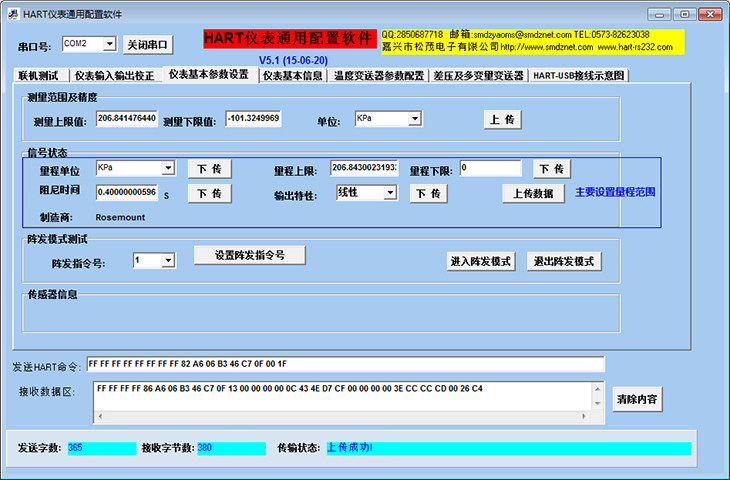The height and width of the screenshot is (480, 730).
Task: Click the receive area horizontal scrollbar
Action: [342, 416]
